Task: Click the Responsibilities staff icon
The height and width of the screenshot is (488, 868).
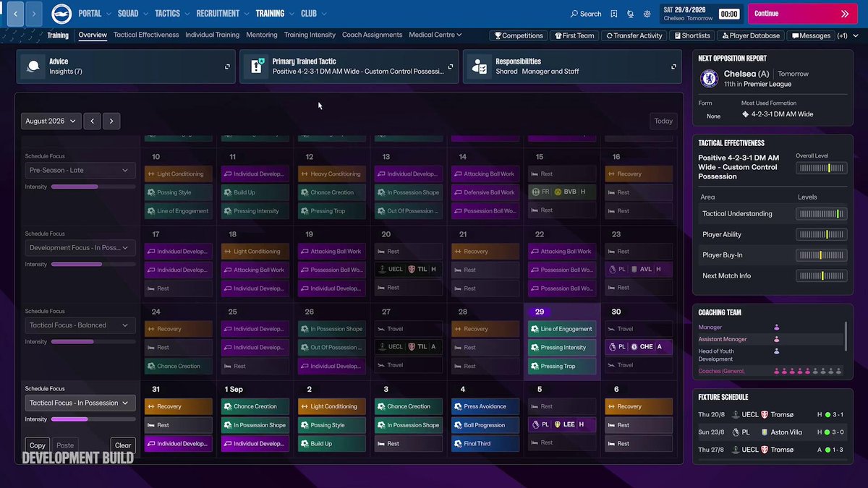Action: (479, 67)
